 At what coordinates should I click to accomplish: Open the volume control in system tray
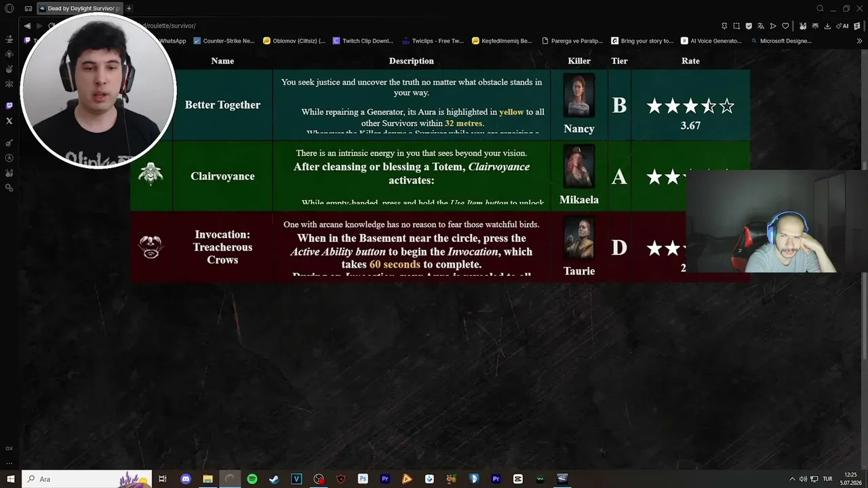(804, 479)
